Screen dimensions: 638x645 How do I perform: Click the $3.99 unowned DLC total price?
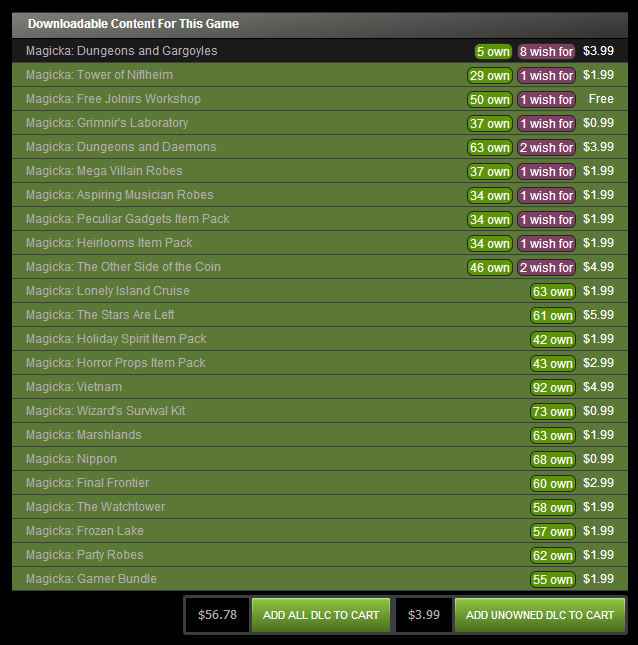[x=424, y=615]
